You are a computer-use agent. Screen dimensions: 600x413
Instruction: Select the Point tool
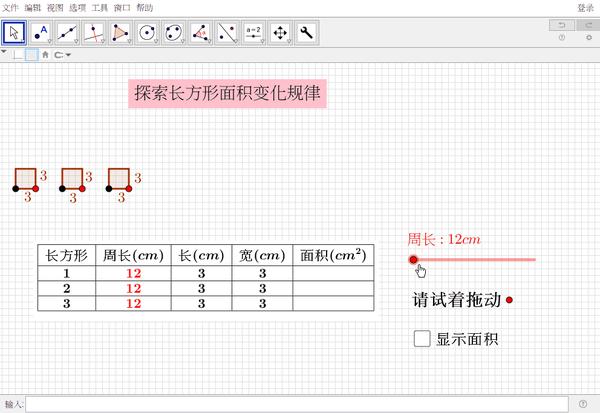click(x=41, y=33)
